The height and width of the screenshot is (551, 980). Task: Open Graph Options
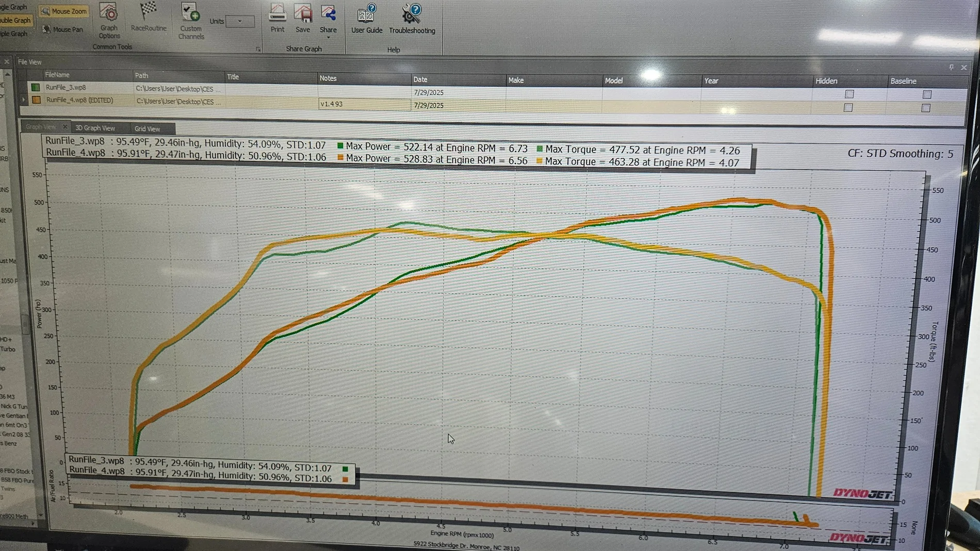pyautogui.click(x=109, y=21)
